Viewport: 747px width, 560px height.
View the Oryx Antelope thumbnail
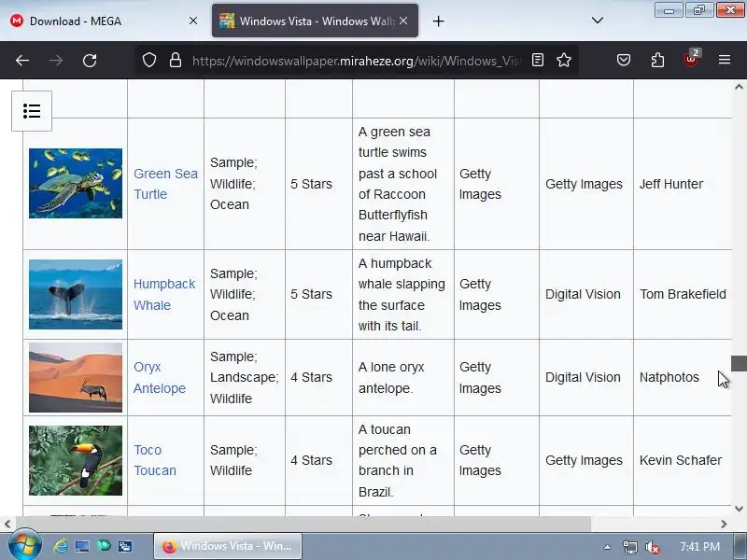click(x=76, y=378)
